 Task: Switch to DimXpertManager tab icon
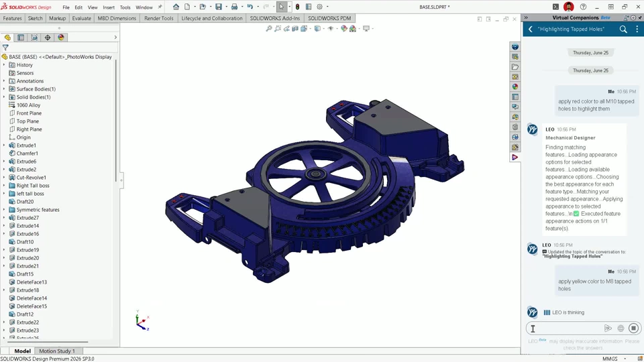pyautogui.click(x=48, y=38)
